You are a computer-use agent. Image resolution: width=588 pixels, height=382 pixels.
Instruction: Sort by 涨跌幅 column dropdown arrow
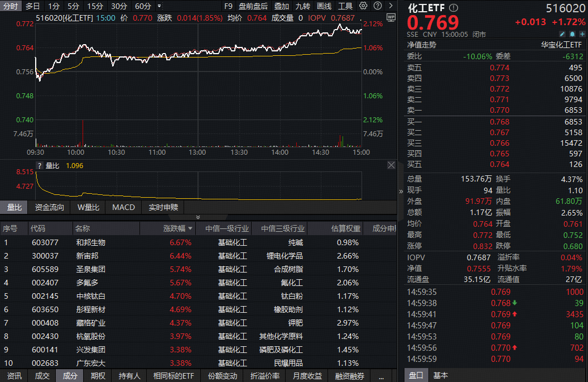190,228
